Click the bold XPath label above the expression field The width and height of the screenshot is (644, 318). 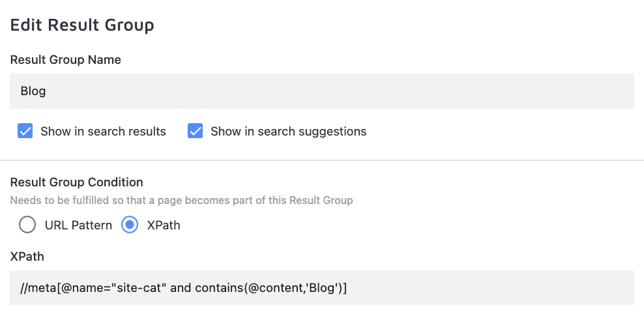point(27,257)
